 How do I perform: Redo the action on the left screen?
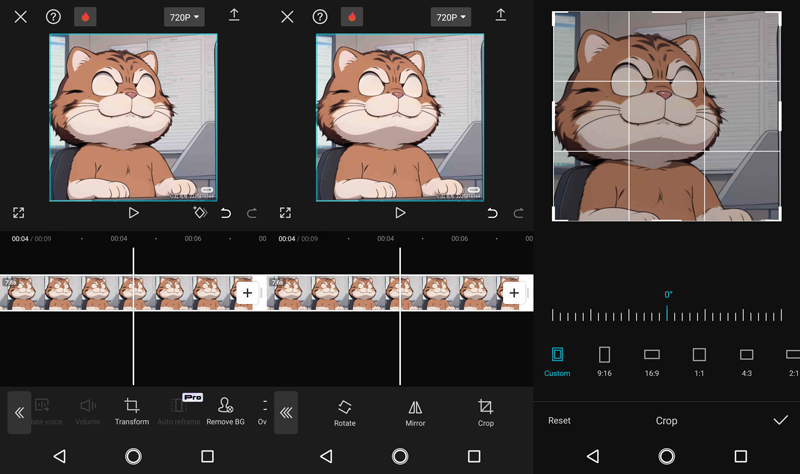tap(252, 213)
